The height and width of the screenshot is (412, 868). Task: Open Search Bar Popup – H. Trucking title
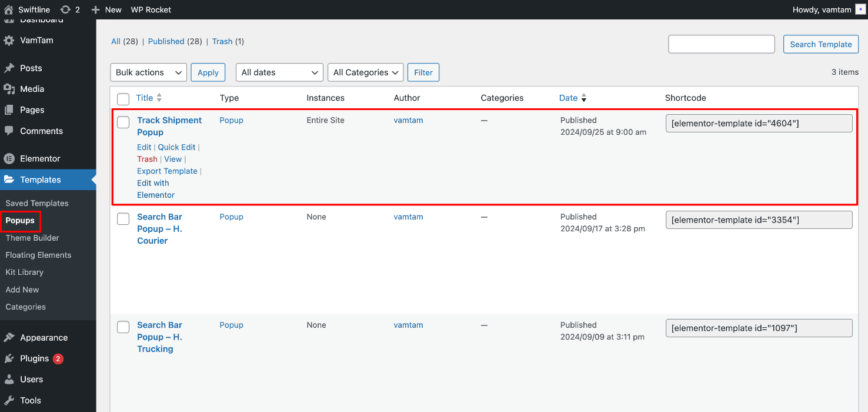(x=160, y=337)
